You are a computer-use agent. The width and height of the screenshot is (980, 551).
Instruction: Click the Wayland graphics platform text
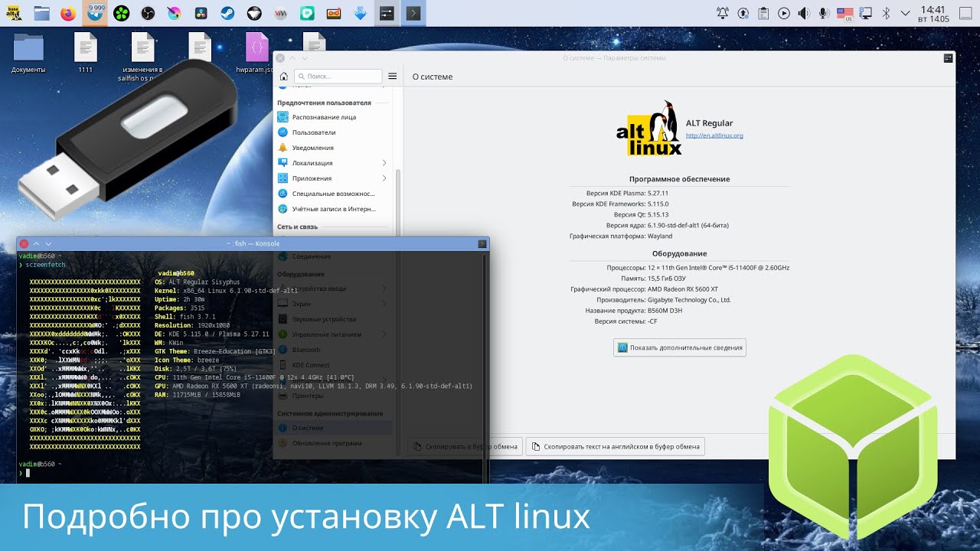point(661,236)
